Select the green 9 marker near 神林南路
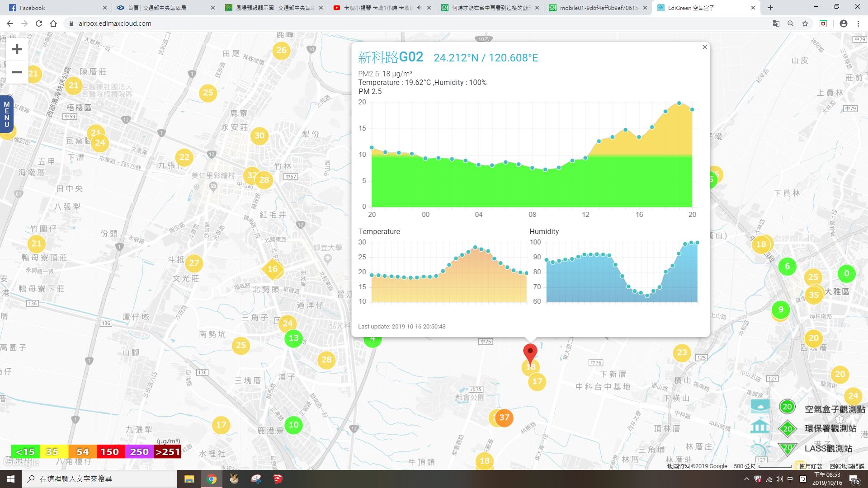Viewport: 868px width, 488px height. (780, 310)
